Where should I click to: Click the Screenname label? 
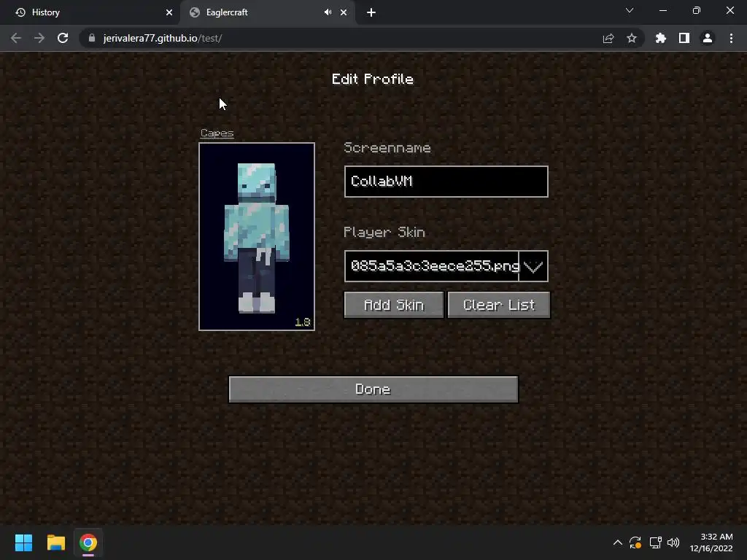pos(387,147)
